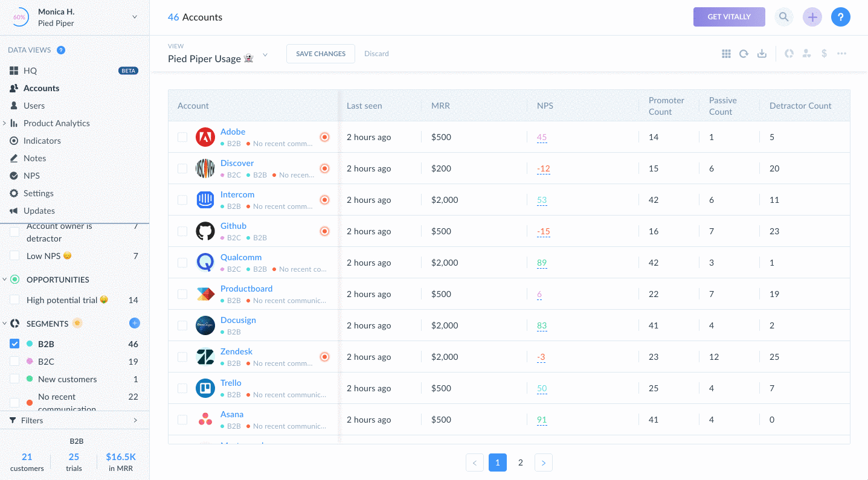Click the next page arrow
This screenshot has height=480, width=868.
pos(544,462)
